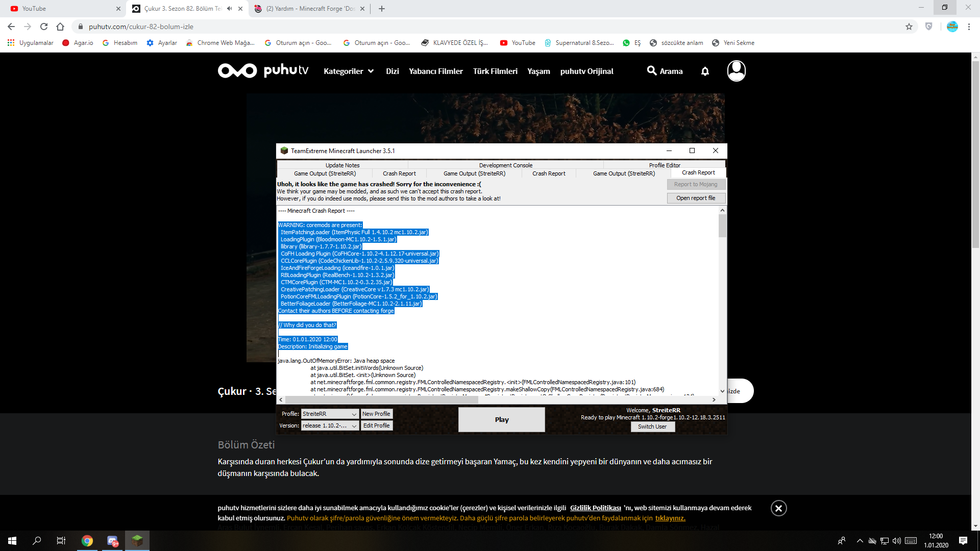Show hidden system tray icons
This screenshot has width=980, height=551.
(x=860, y=541)
